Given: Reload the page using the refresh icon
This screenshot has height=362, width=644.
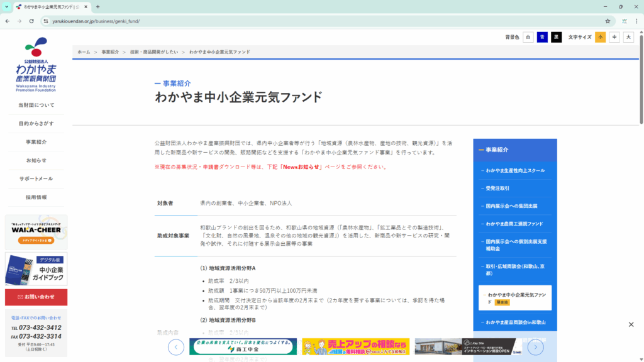Looking at the screenshot, I should [x=31, y=21].
